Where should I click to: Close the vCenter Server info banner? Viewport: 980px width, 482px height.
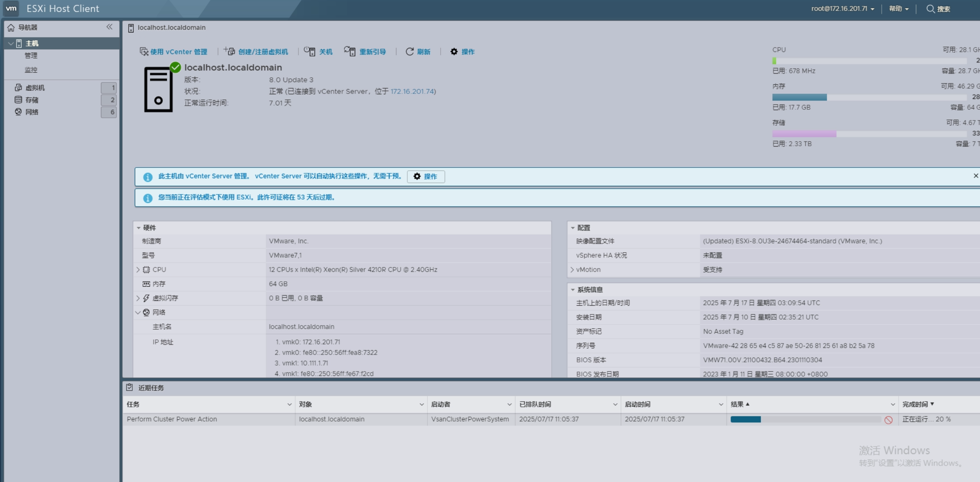click(x=976, y=176)
